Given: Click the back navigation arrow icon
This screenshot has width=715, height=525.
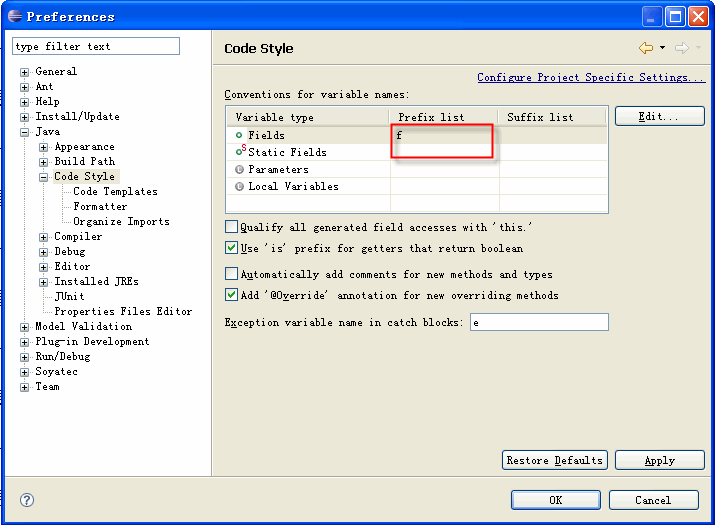Looking at the screenshot, I should (x=646, y=48).
